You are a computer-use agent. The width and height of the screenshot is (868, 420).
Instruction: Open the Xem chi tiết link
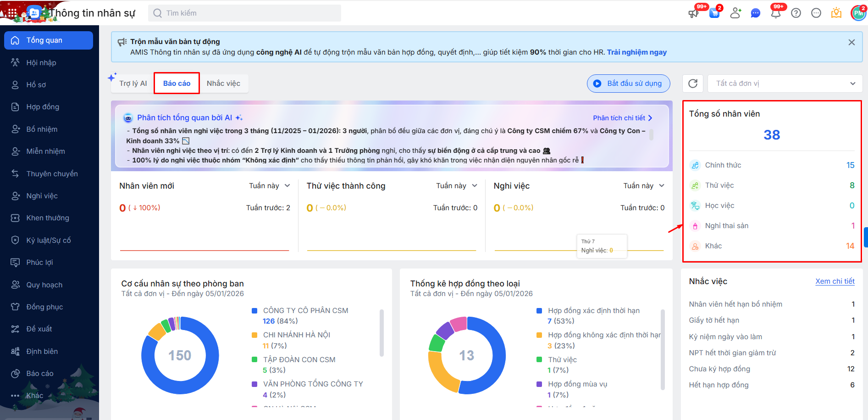click(835, 281)
